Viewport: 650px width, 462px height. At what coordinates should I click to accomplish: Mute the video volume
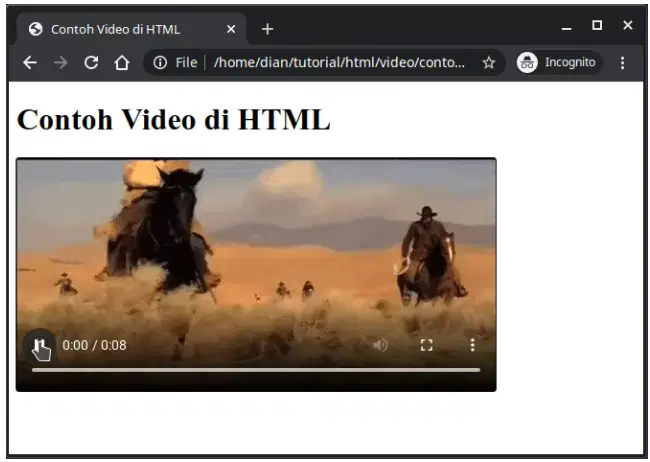(380, 345)
